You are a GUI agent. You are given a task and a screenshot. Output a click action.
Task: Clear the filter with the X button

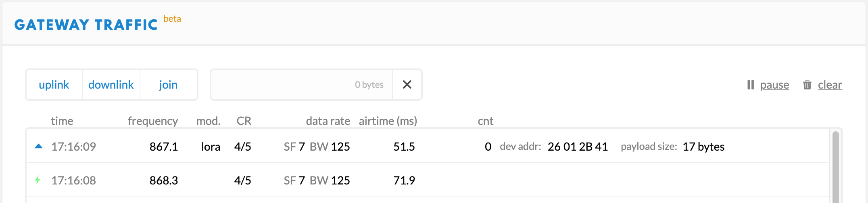pos(407,85)
